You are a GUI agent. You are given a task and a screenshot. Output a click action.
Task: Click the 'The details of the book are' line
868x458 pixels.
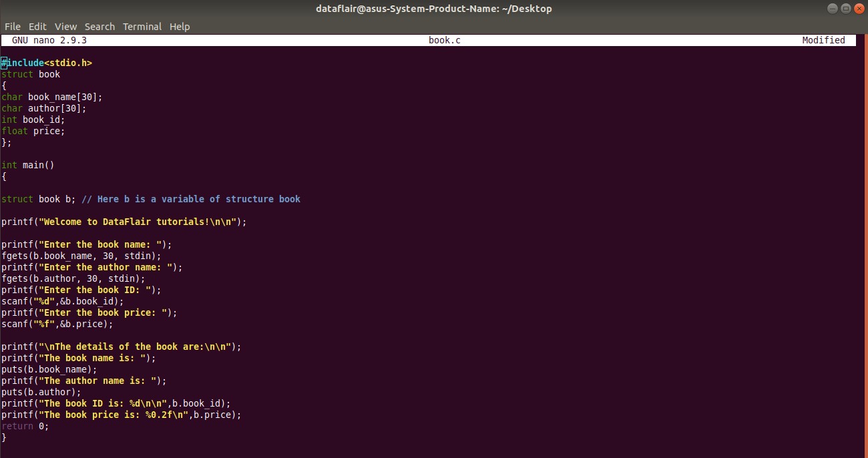pyautogui.click(x=122, y=347)
